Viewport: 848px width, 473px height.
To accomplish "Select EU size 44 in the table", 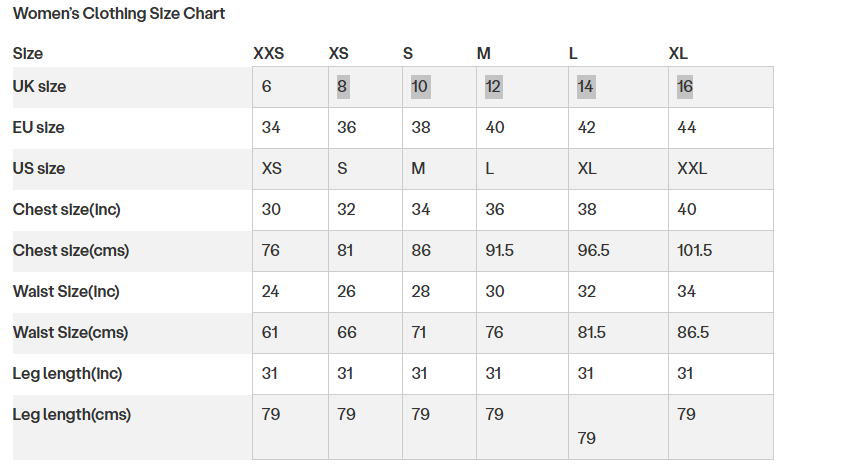I will point(687,128).
